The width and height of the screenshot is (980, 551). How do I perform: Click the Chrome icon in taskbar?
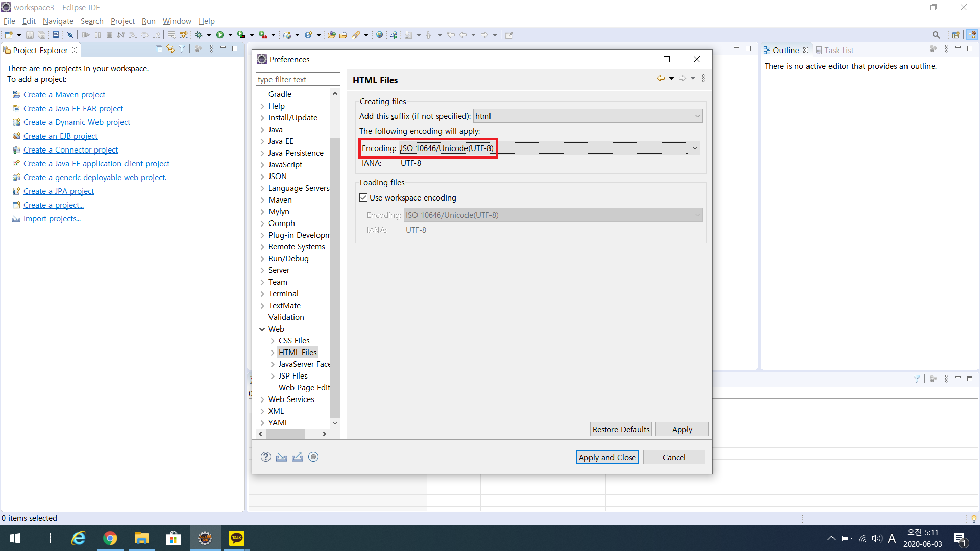pos(110,538)
